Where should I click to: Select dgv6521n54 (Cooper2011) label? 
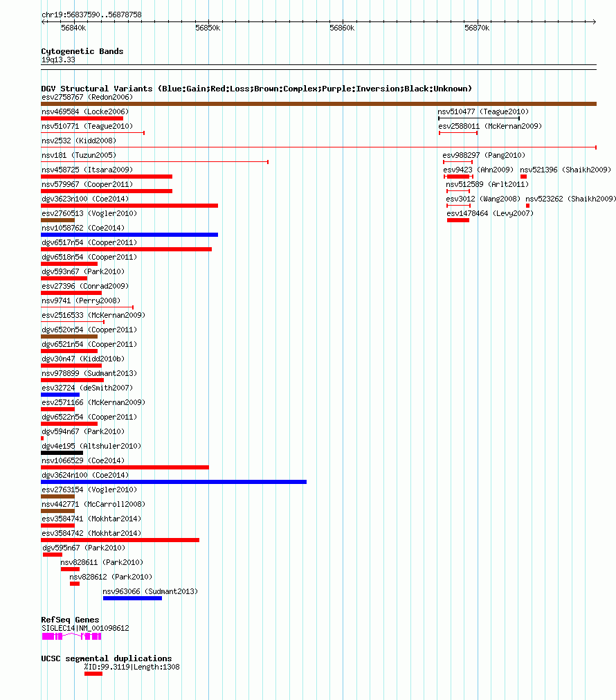tap(89, 344)
